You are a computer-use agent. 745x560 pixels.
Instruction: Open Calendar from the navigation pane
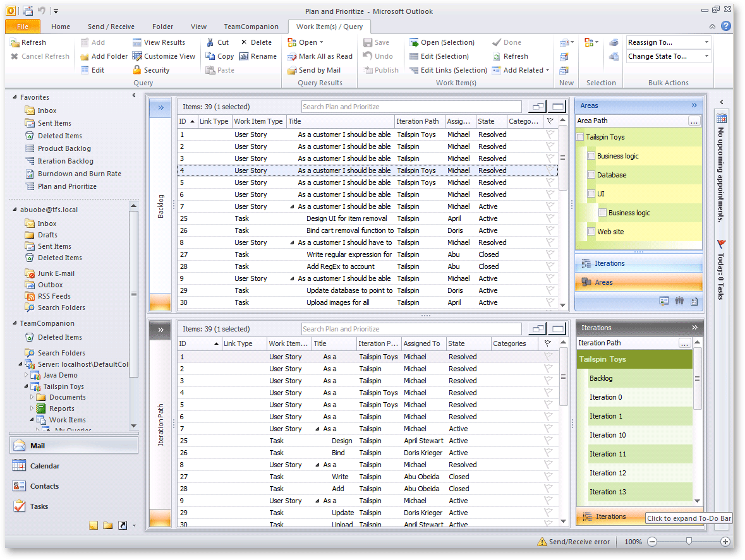click(x=44, y=466)
